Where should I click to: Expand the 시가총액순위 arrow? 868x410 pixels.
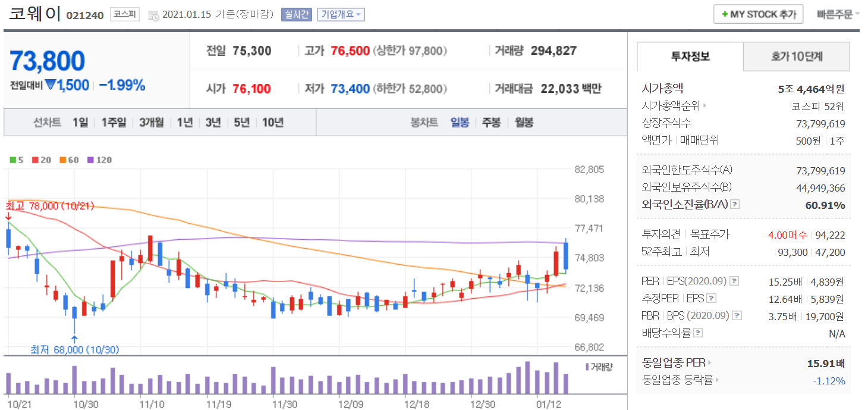[x=705, y=107]
